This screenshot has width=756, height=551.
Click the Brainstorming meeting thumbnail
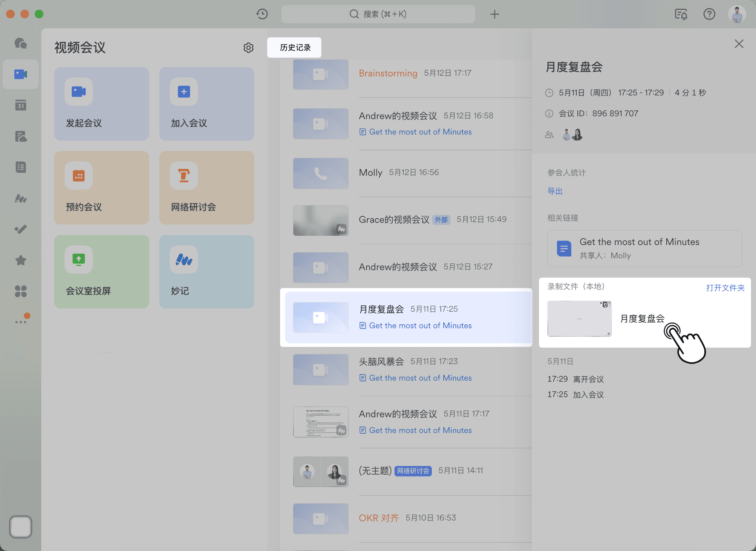321,74
